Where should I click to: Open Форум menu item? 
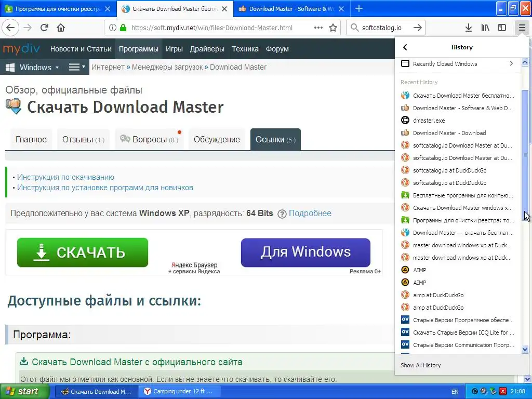pos(277,49)
